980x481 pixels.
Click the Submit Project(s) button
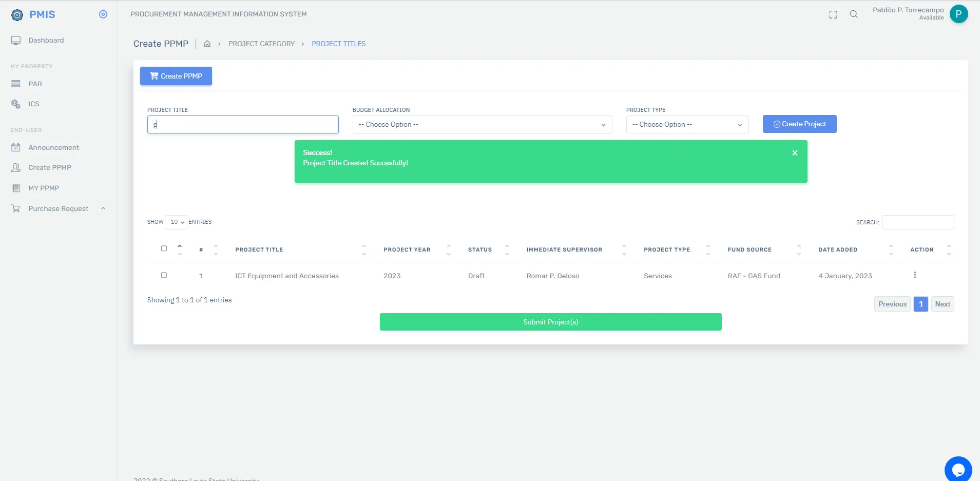tap(550, 322)
